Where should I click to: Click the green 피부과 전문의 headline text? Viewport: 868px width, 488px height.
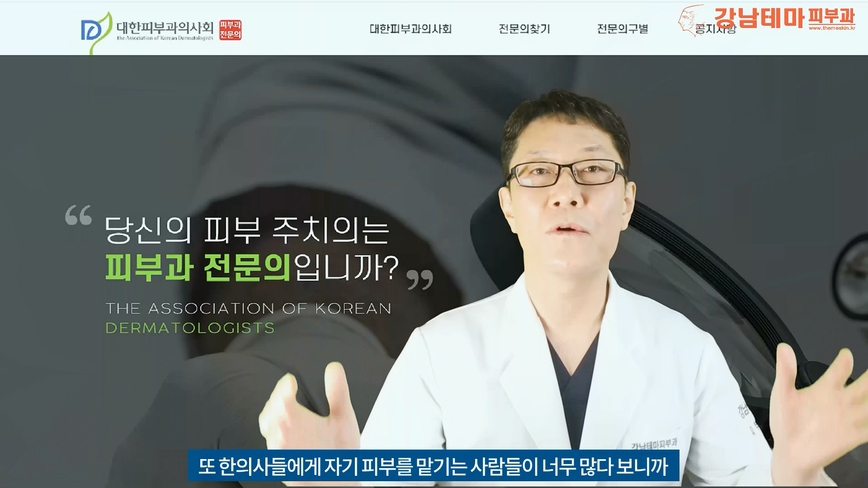click(198, 267)
